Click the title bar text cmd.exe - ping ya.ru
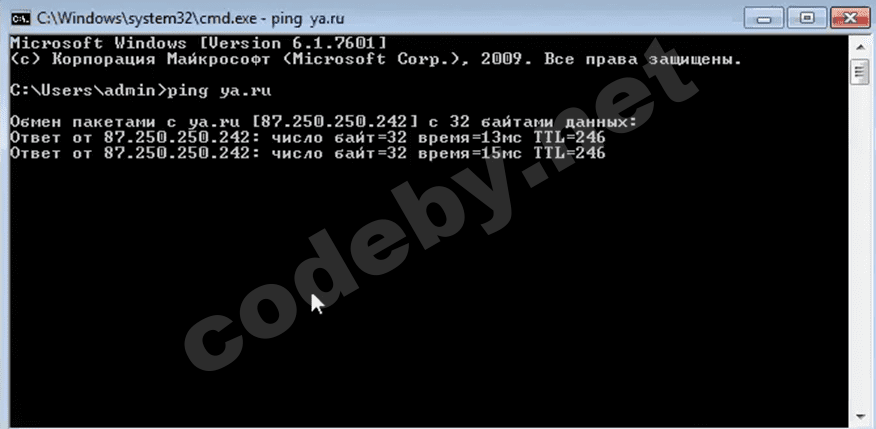Screen dimensions: 876x429 pyautogui.click(x=191, y=18)
